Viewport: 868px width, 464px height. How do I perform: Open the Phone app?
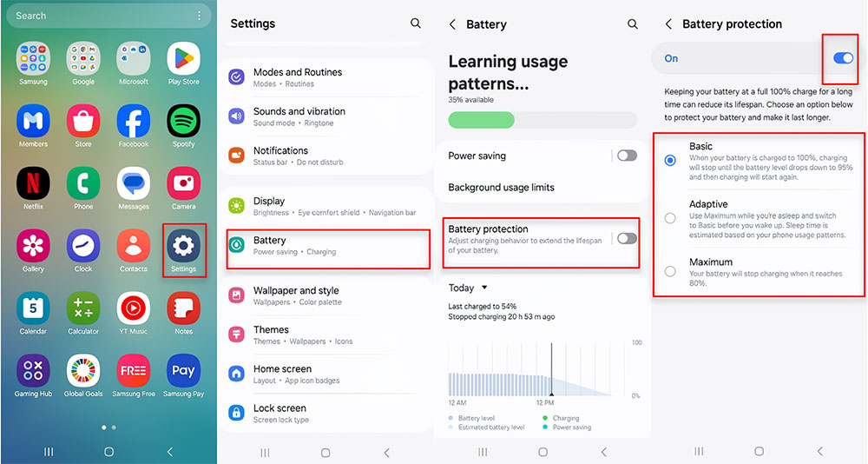click(83, 183)
